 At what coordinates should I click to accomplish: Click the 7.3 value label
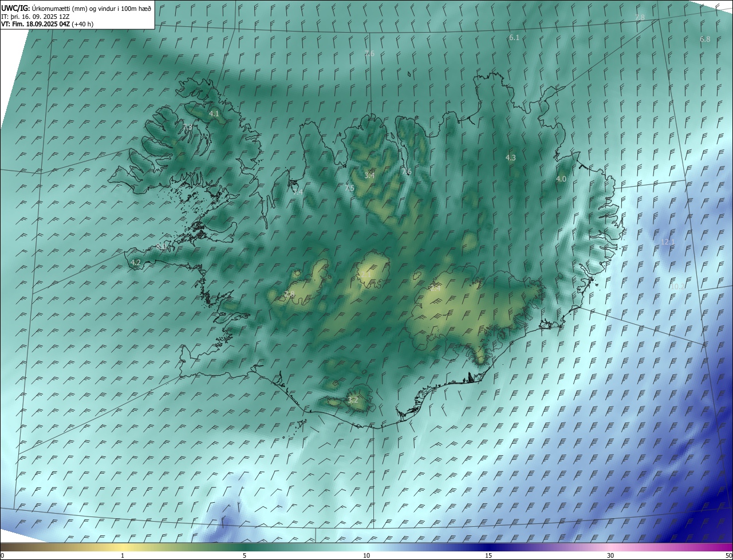[x=188, y=127]
